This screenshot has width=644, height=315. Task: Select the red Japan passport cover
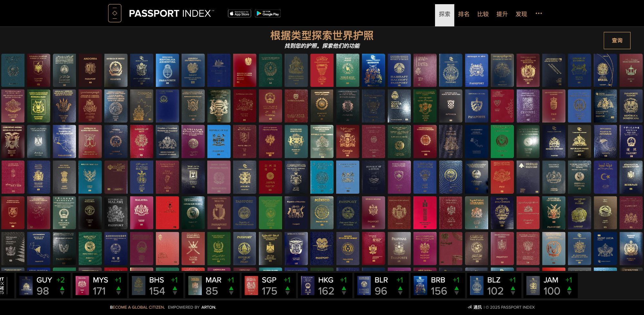point(270,178)
